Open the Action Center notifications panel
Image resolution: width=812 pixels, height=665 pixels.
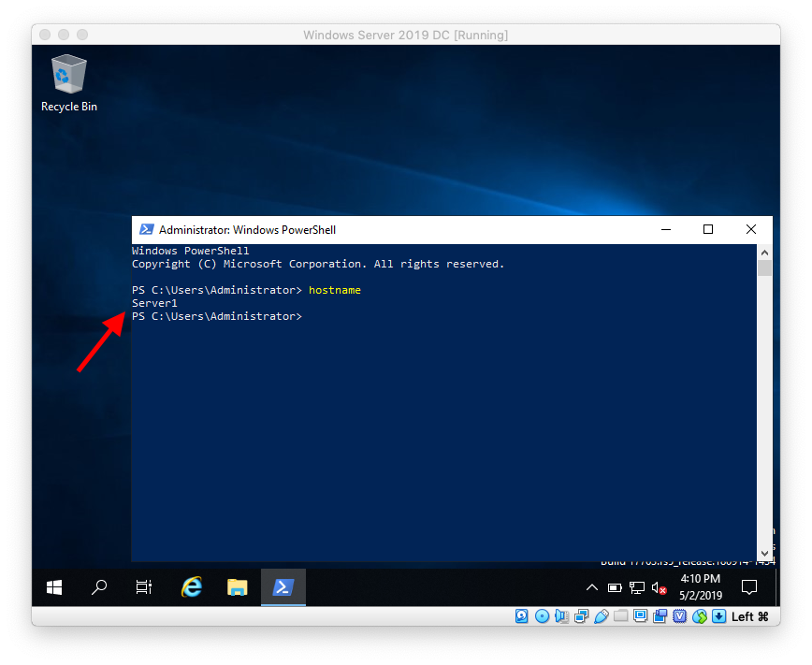(x=748, y=587)
